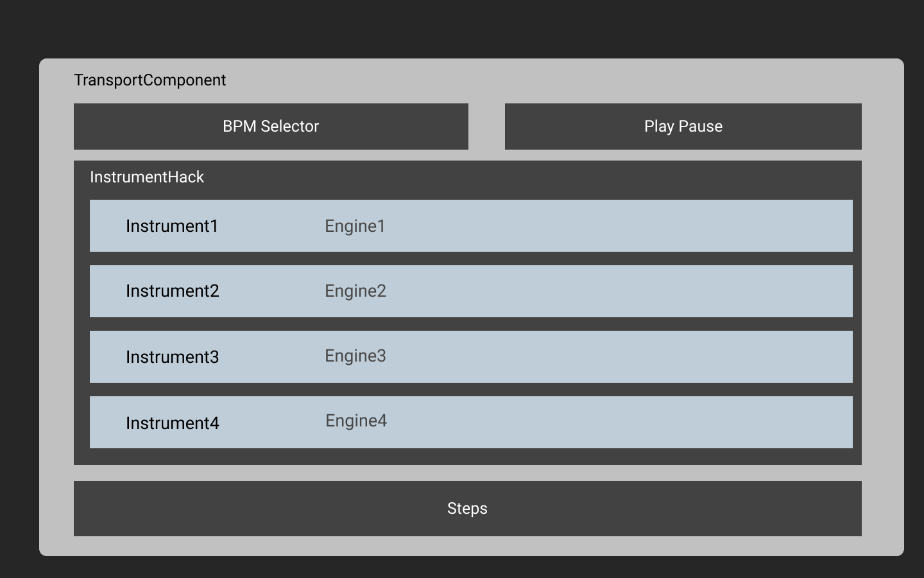Click empty area of Instrument4 row

pyautogui.click(x=610, y=422)
